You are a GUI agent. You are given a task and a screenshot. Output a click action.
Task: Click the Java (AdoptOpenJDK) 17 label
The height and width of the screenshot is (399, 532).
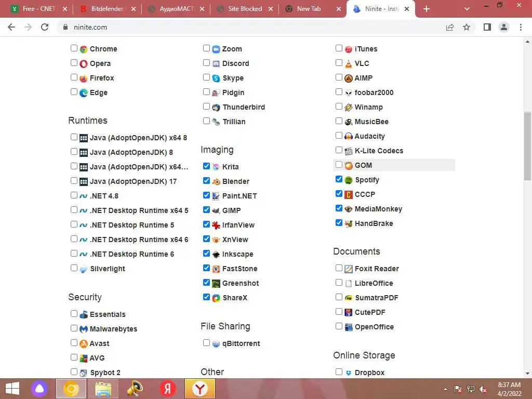[x=133, y=181]
